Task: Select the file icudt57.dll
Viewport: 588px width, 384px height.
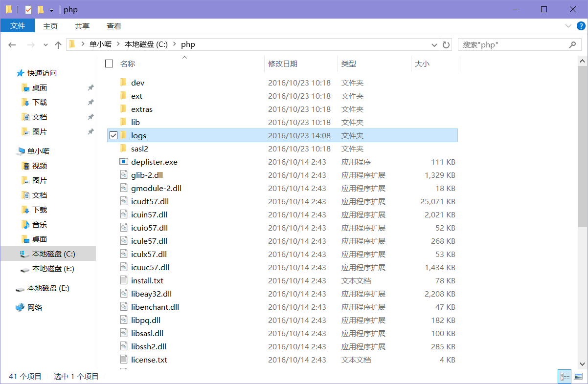Action: pos(150,201)
